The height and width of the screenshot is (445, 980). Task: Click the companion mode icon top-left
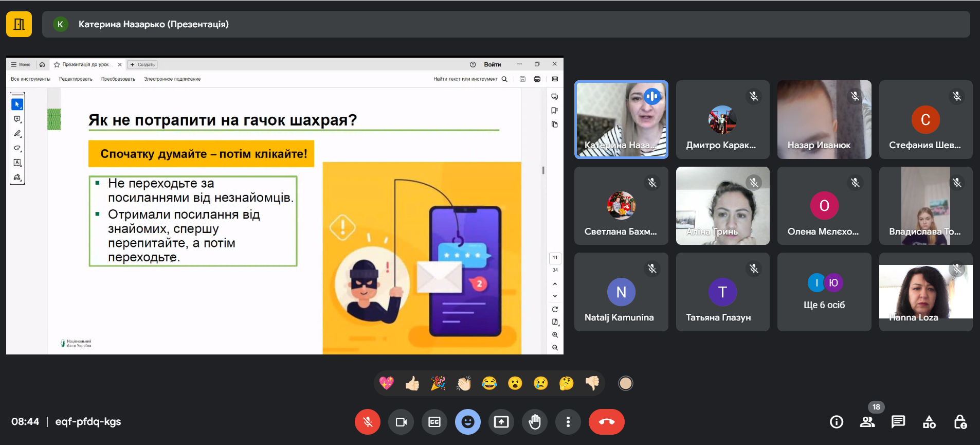coord(19,24)
